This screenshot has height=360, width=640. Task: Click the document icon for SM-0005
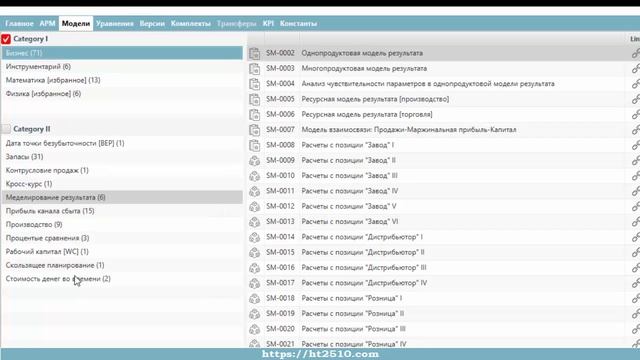(x=254, y=99)
